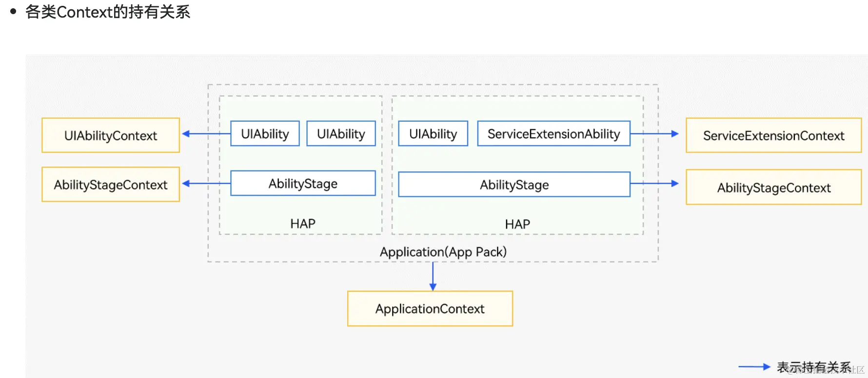Click the HAP label under the two-UIAbility group
868x378 pixels.
(303, 224)
